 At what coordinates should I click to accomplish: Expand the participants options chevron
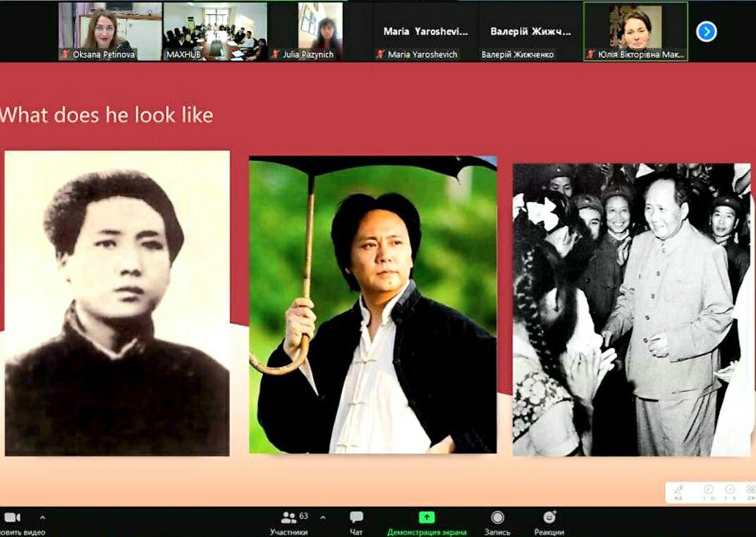click(323, 517)
